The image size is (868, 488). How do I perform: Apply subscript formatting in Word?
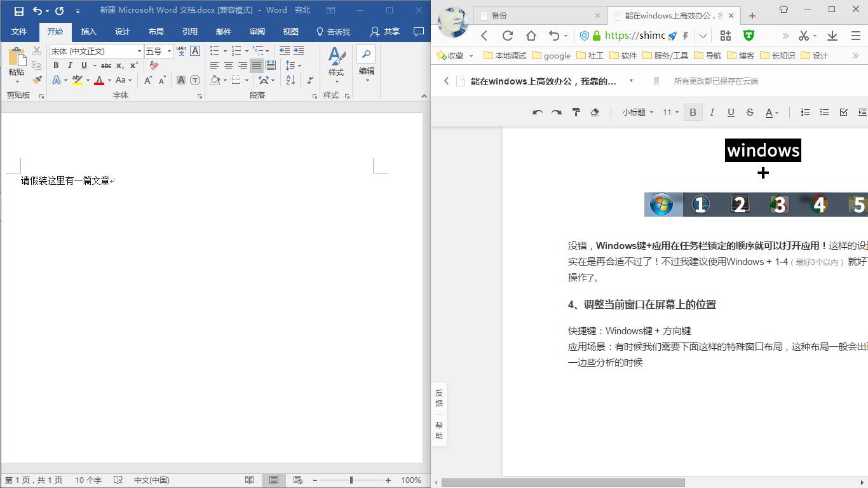point(120,65)
